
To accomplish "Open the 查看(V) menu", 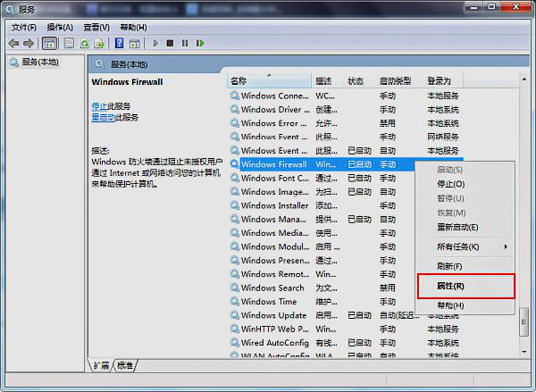I will [x=96, y=28].
